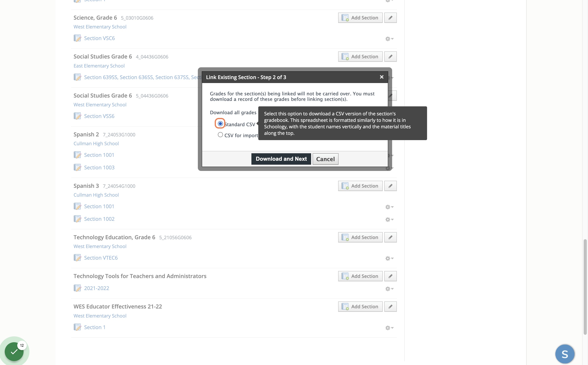
Task: Click the page vertical scrollbar thumb
Action: (x=585, y=287)
